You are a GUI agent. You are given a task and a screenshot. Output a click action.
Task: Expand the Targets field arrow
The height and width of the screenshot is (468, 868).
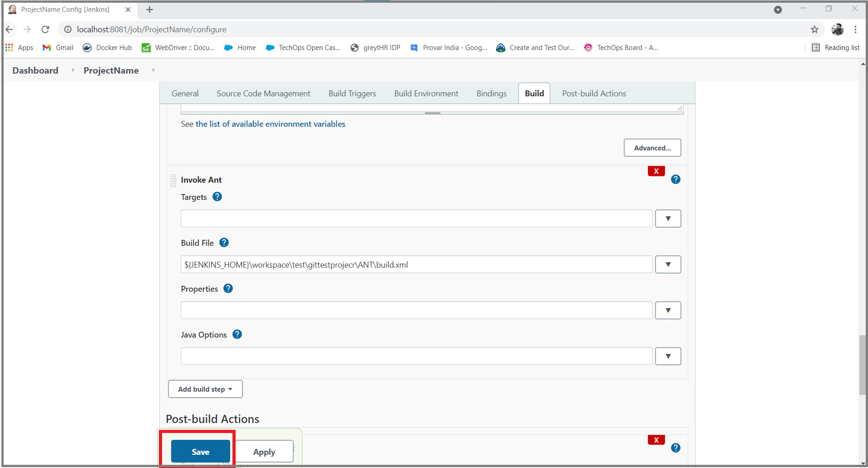pos(668,219)
